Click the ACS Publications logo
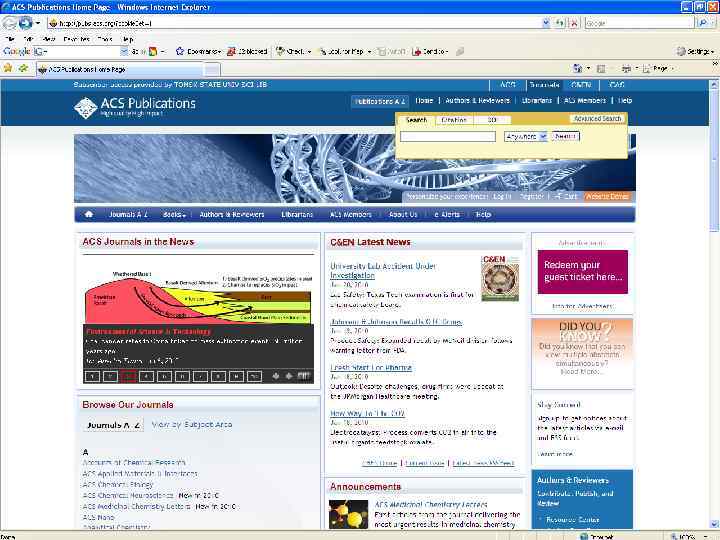 pos(135,107)
